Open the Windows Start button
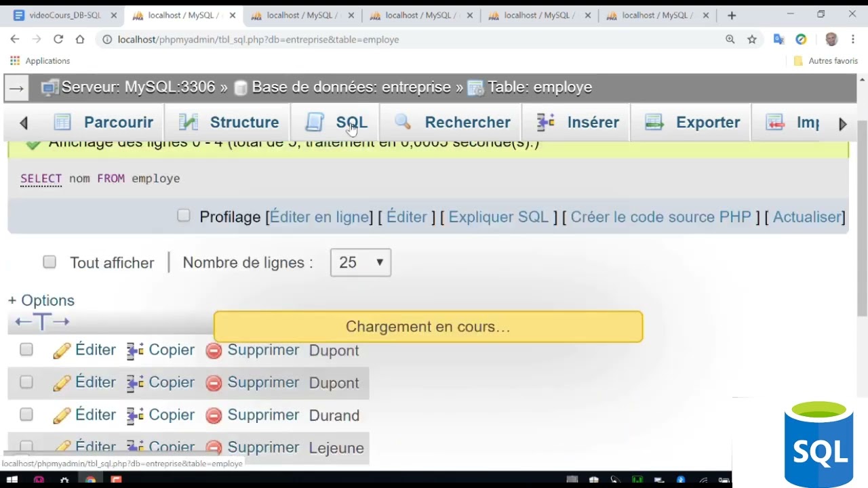Image resolution: width=868 pixels, height=488 pixels. [13, 480]
